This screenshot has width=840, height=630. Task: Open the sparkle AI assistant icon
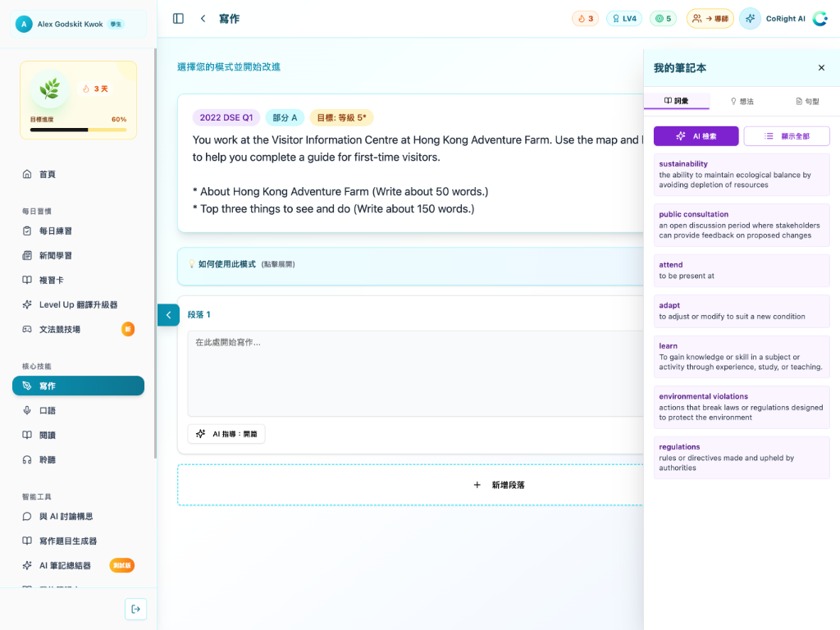(x=750, y=19)
